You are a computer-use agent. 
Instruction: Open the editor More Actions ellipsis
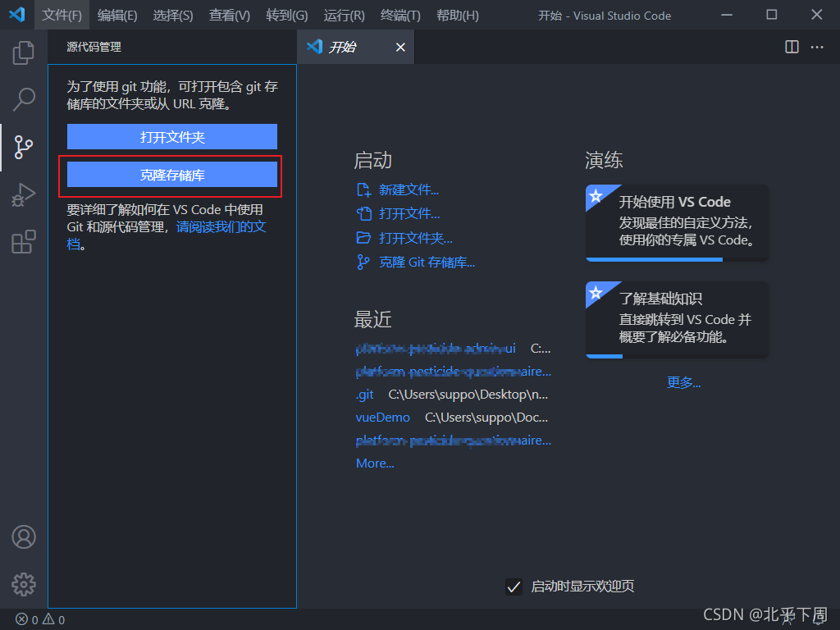click(817, 47)
